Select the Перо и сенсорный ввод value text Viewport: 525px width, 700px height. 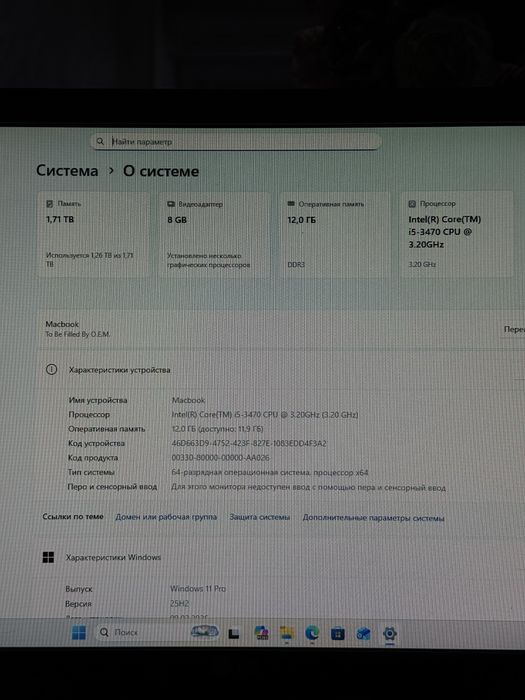[308, 488]
